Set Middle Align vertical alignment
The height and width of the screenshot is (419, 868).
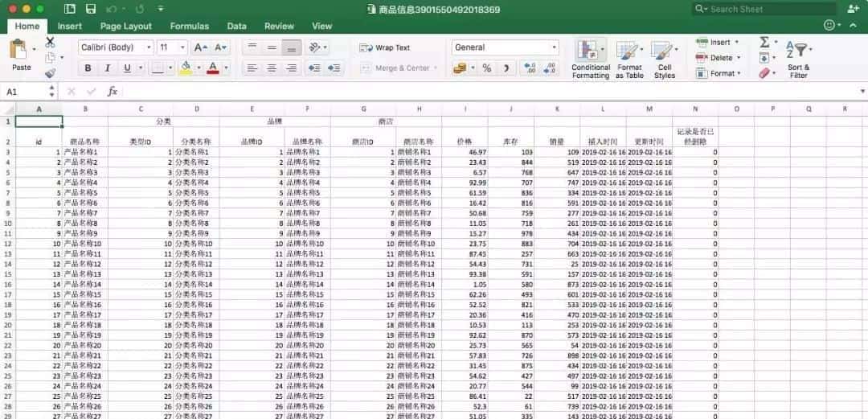point(272,47)
